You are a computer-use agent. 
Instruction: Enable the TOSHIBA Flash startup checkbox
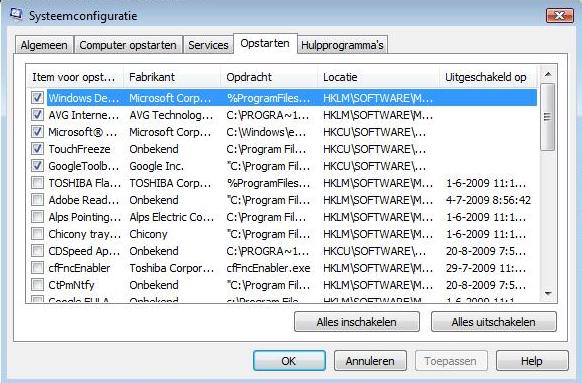point(37,183)
